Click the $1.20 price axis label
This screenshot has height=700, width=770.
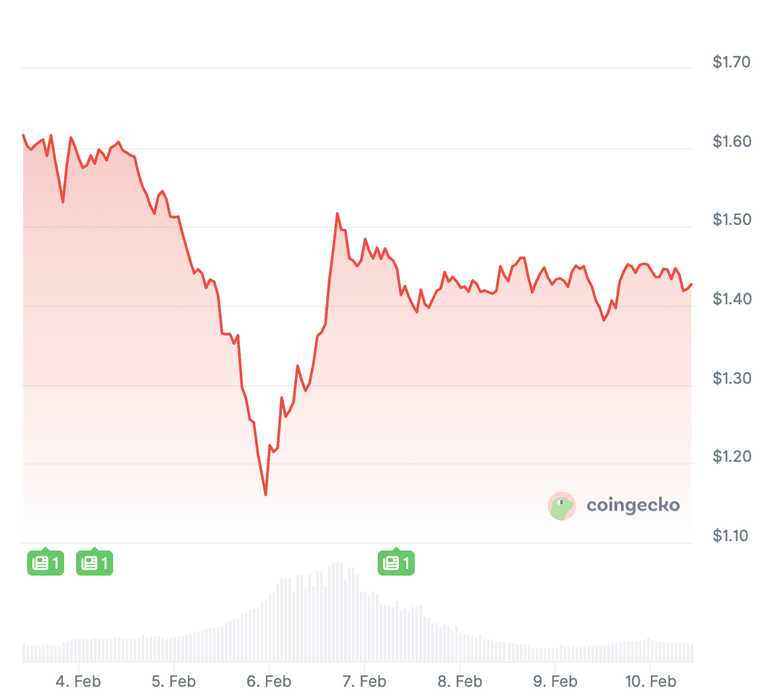coord(731,457)
